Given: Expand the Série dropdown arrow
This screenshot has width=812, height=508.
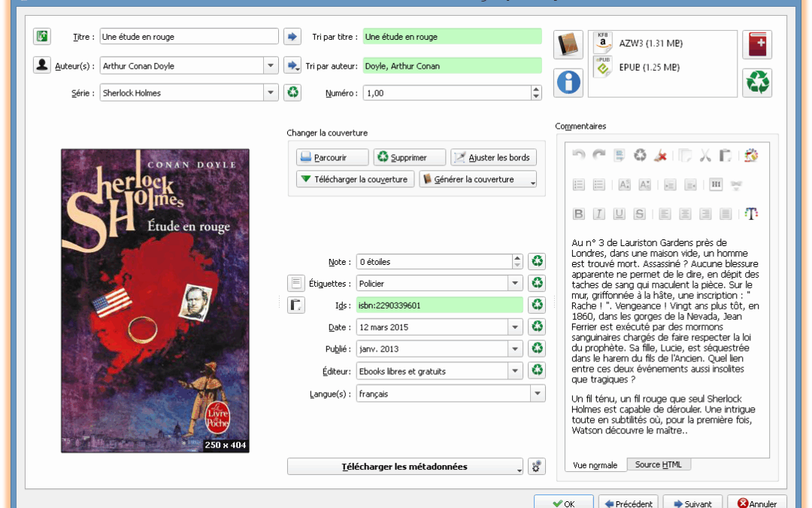Looking at the screenshot, I should [x=271, y=93].
